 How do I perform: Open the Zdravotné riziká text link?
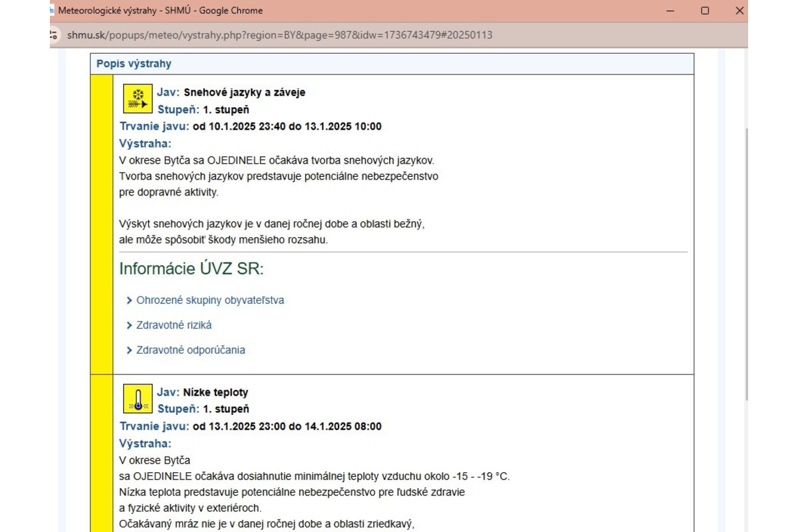pos(174,325)
